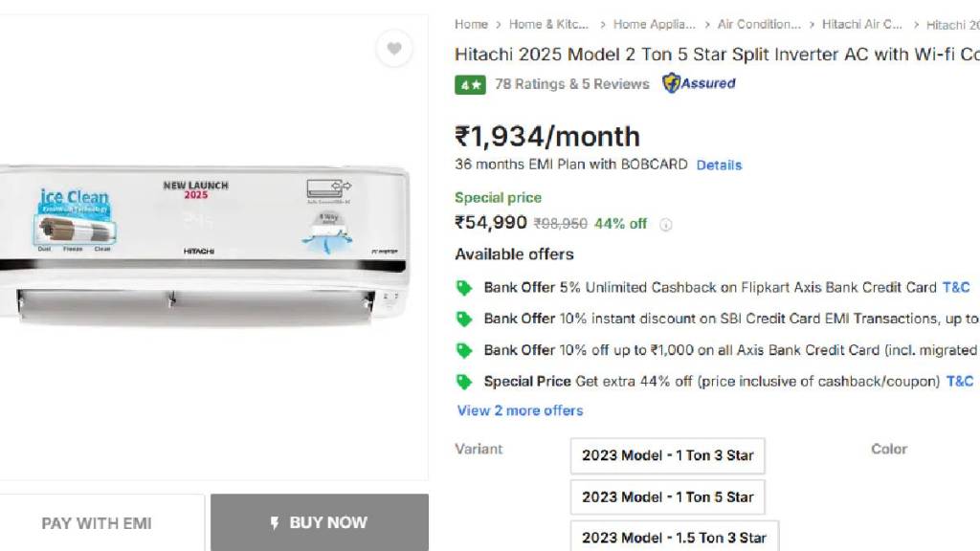This screenshot has width=980, height=551.
Task: Click the Flipkart Assured badge
Action: 700,83
